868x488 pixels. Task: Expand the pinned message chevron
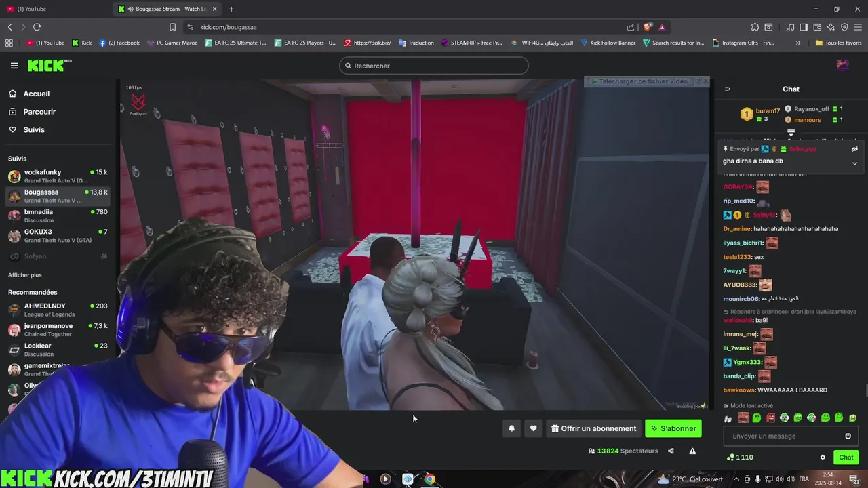pyautogui.click(x=854, y=163)
